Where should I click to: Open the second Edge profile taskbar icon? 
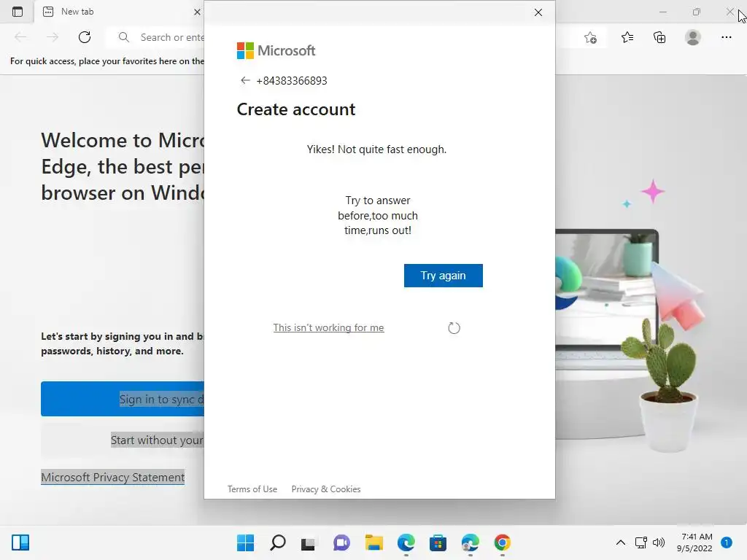coord(471,542)
